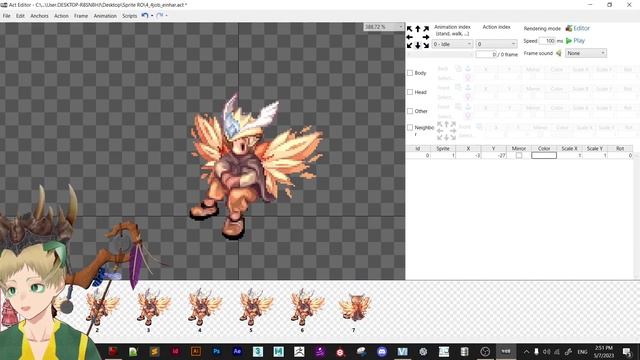
Task: Click the volume icon in system tray
Action: point(547,352)
